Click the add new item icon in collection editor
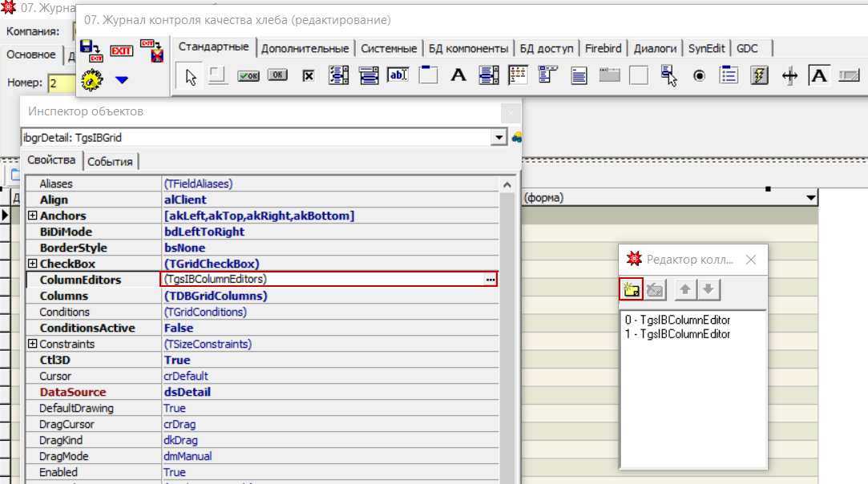 [632, 289]
